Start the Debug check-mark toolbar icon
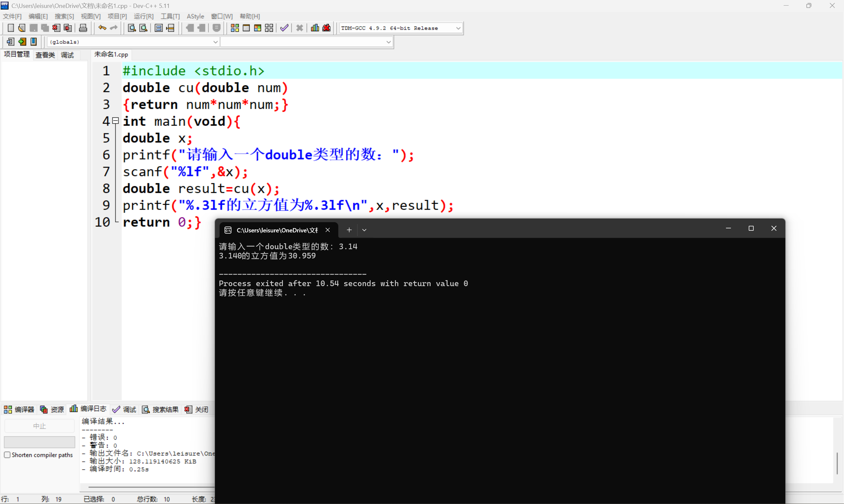This screenshot has height=504, width=844. pyautogui.click(x=284, y=28)
